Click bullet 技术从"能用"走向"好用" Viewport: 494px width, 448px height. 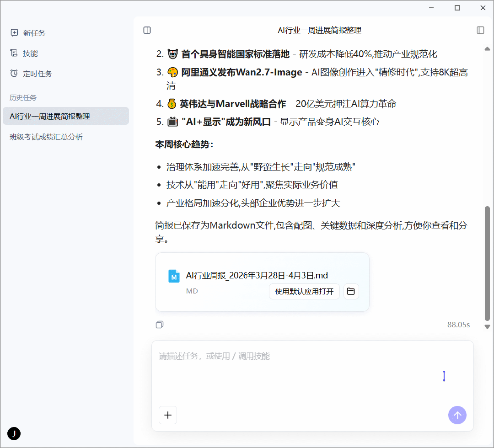tap(252, 185)
